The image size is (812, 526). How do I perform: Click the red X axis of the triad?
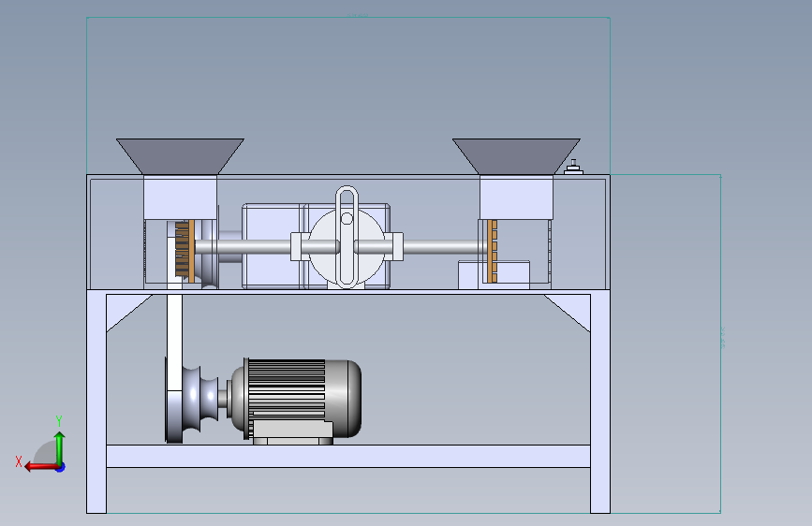pyautogui.click(x=40, y=467)
